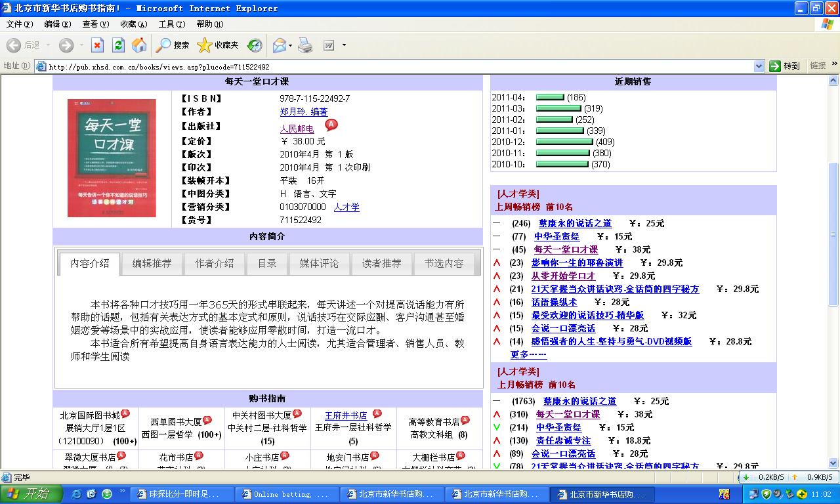Click the Edit with Word toolbar icon
Image resolution: width=840 pixels, height=504 pixels.
pos(329,45)
